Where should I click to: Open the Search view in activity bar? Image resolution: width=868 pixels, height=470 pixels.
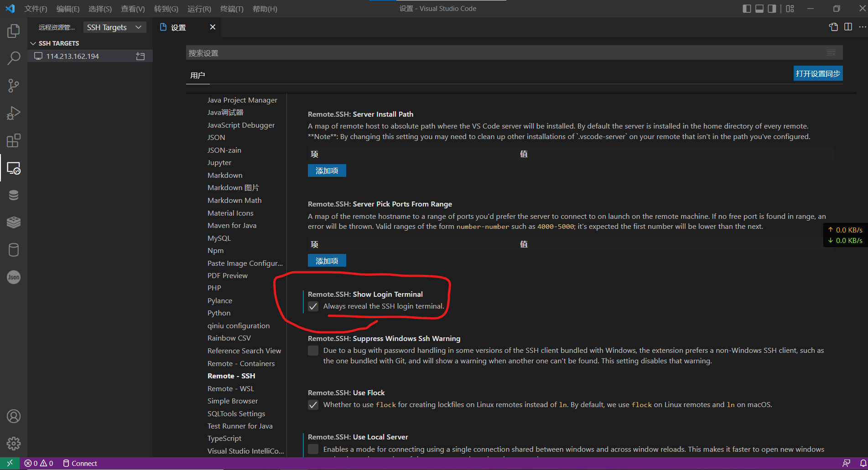point(14,58)
